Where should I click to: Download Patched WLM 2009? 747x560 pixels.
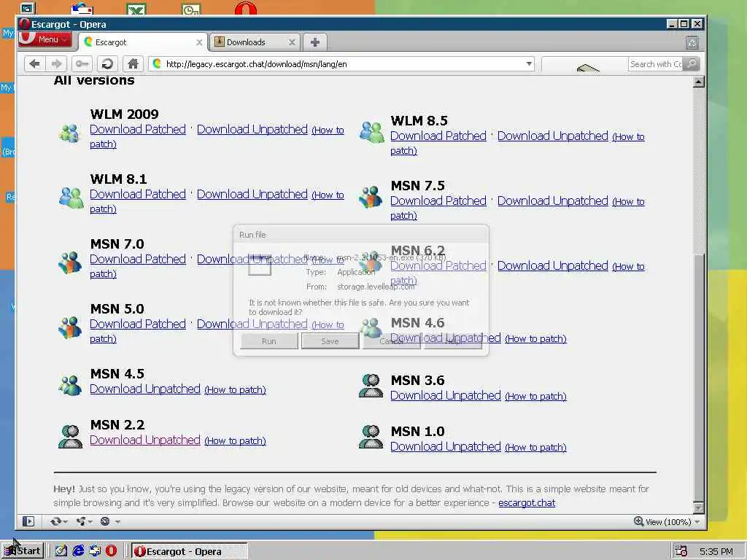click(x=138, y=130)
